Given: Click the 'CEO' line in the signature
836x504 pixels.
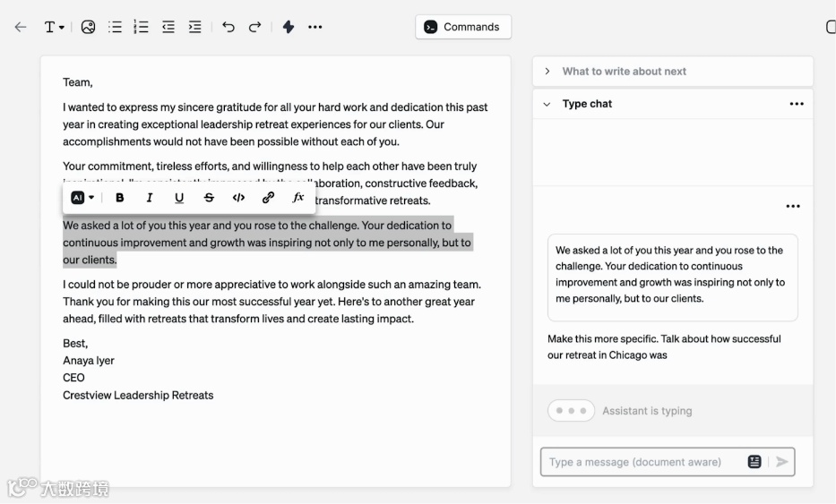Looking at the screenshot, I should point(73,378).
